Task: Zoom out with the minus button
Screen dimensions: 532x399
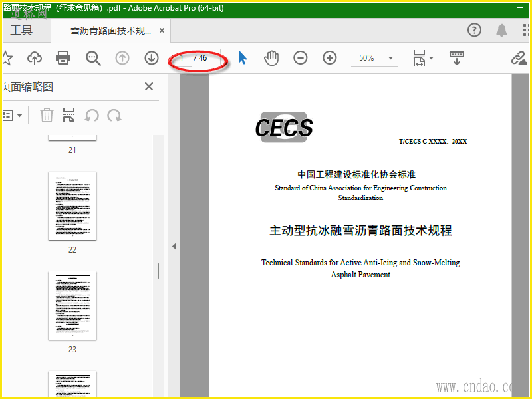Action: coord(301,58)
